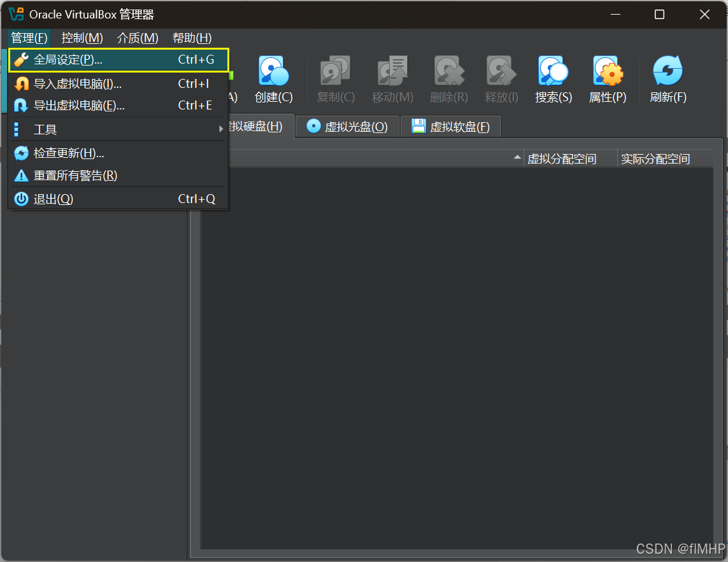Click the Create (创建) disk toolbar icon
This screenshot has height=562, width=728.
pyautogui.click(x=273, y=71)
